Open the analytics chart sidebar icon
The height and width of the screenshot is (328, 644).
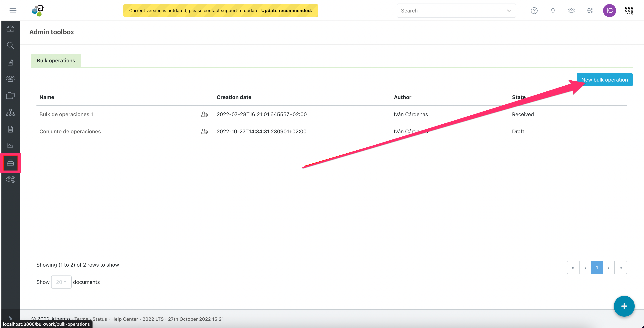pos(10,146)
